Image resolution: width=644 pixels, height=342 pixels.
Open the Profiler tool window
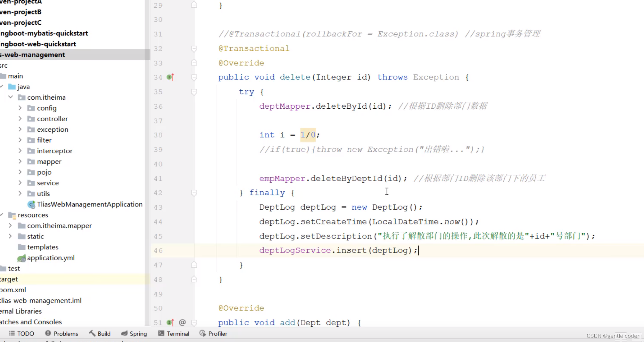[x=213, y=334]
